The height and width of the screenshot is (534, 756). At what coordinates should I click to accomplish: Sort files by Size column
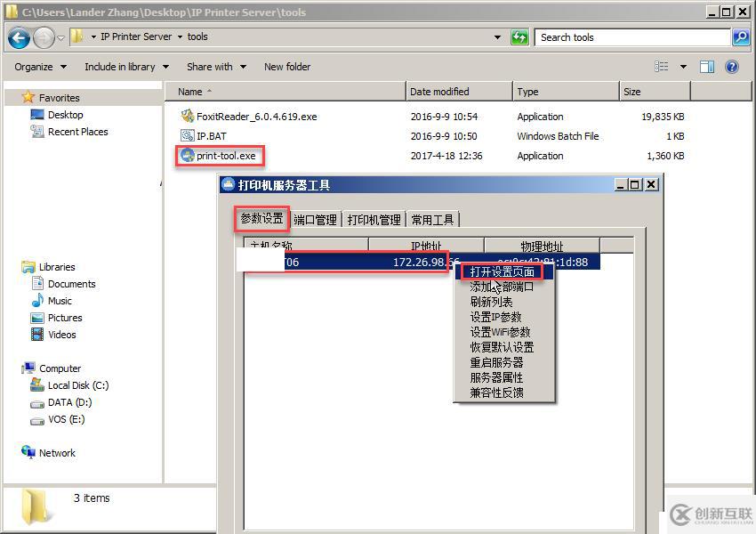coord(655,92)
